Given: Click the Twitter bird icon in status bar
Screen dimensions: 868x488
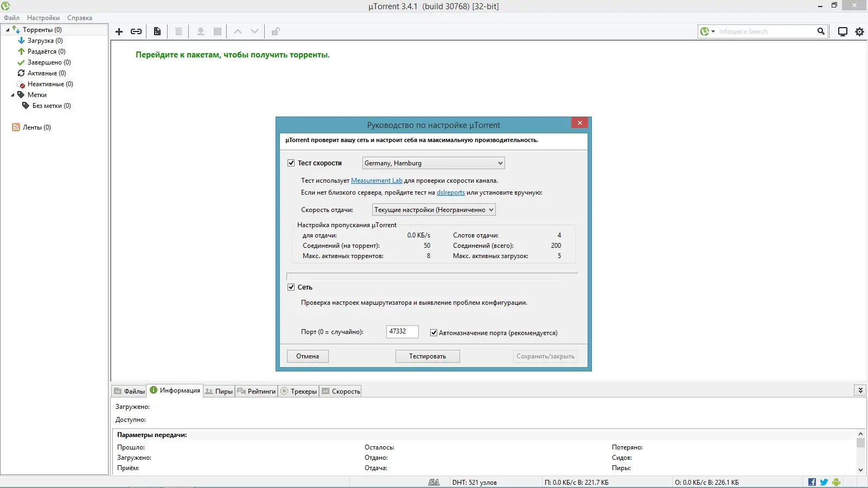Looking at the screenshot, I should pyautogui.click(x=824, y=482).
